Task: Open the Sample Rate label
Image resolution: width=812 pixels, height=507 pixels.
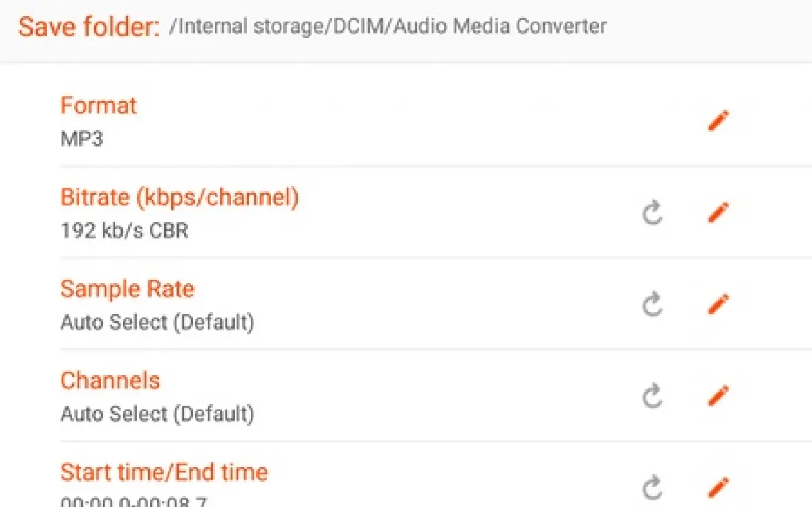Action: click(128, 289)
